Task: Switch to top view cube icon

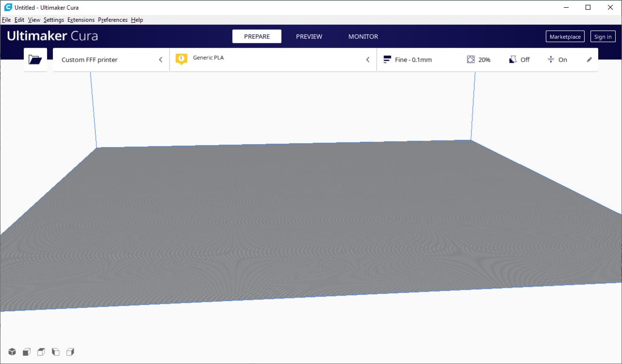Action: tap(41, 352)
